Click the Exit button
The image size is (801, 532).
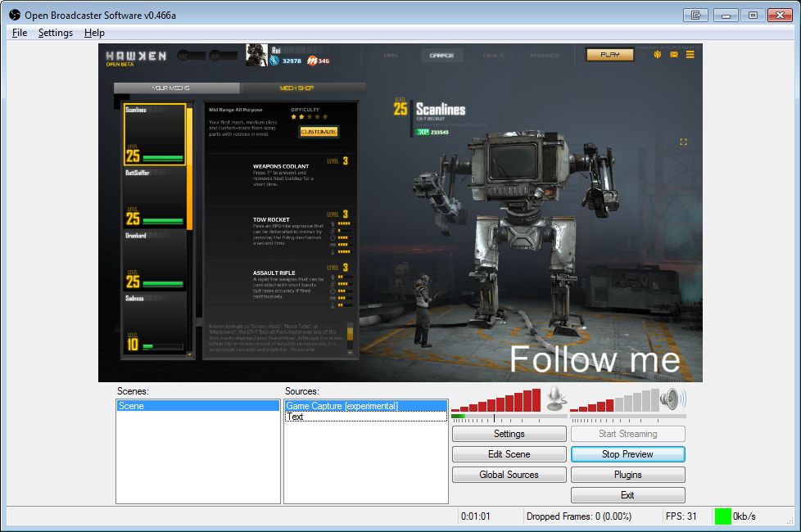(x=627, y=495)
